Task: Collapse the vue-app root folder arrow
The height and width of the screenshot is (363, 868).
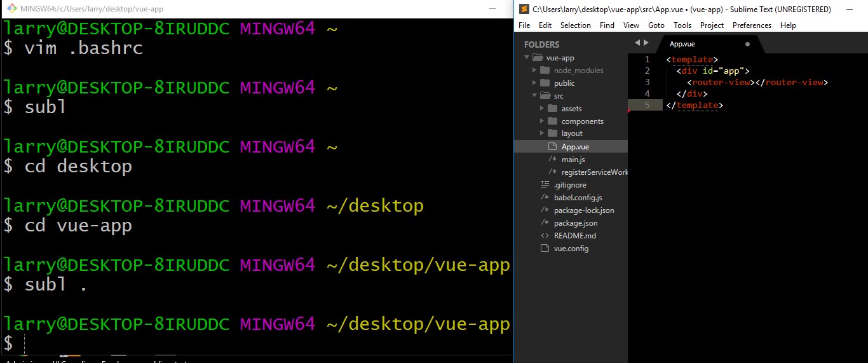Action: point(527,58)
